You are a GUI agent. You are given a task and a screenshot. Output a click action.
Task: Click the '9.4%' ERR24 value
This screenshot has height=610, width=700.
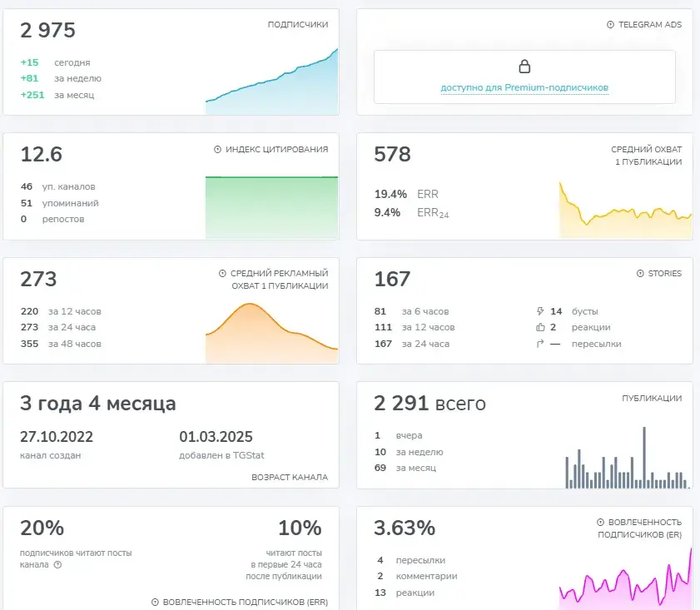point(387,212)
